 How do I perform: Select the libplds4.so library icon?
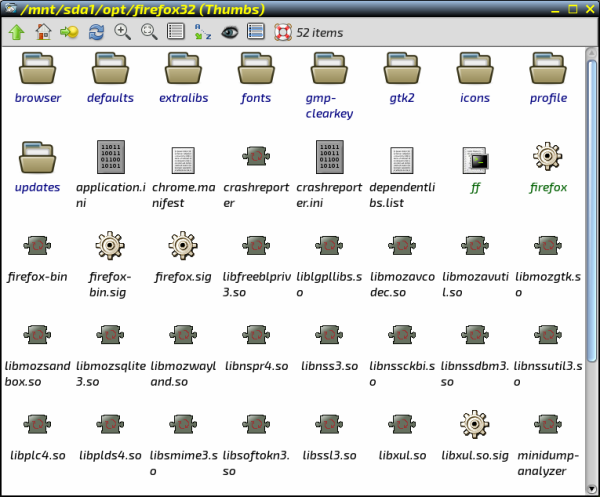pyautogui.click(x=110, y=424)
